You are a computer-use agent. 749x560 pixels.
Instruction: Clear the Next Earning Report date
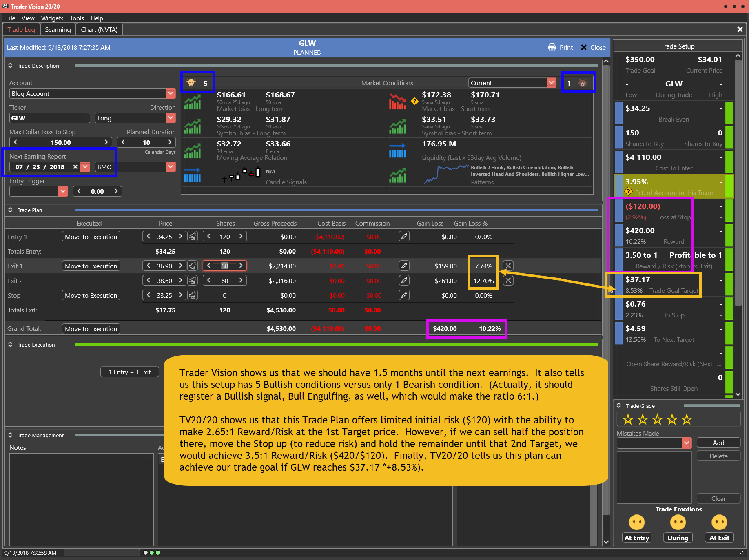[75, 167]
